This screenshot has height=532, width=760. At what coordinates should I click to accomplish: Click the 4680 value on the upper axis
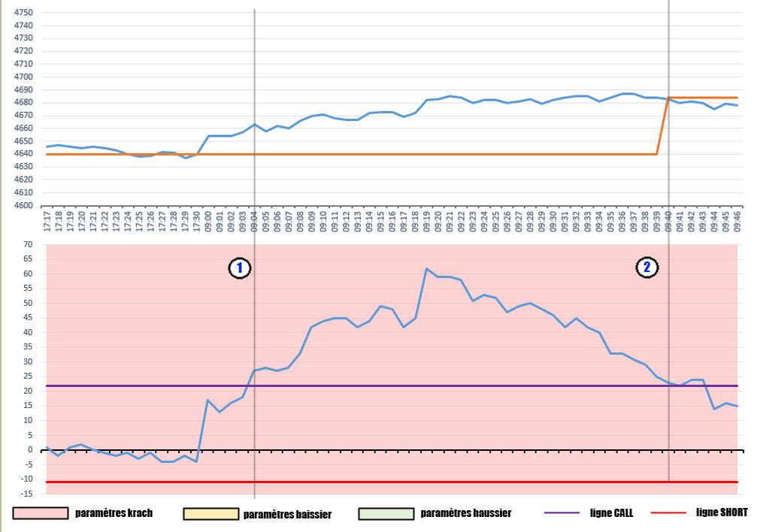[x=24, y=102]
